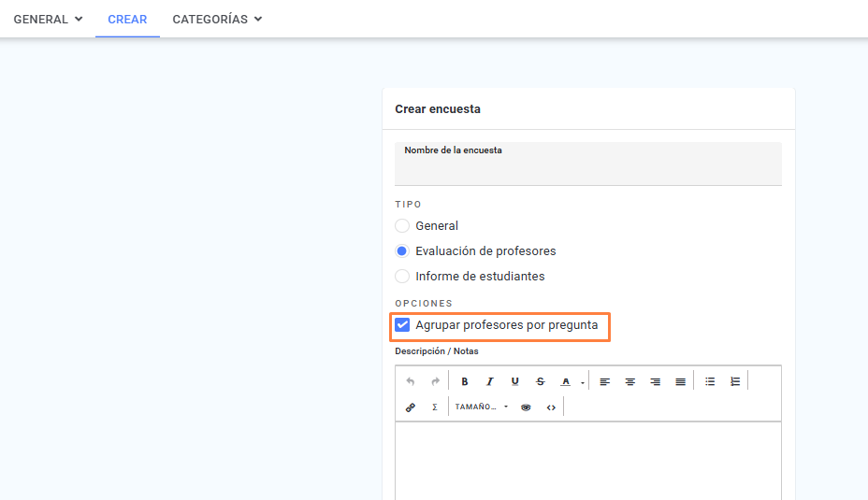This screenshot has width=868, height=500.
Task: Apply strikethrough formatting
Action: pos(541,381)
